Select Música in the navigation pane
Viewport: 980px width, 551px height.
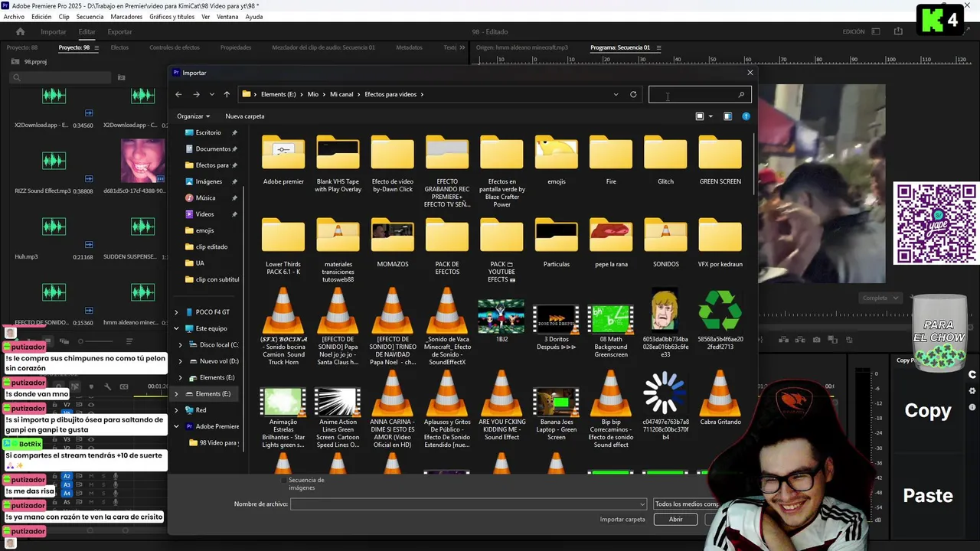coord(205,197)
